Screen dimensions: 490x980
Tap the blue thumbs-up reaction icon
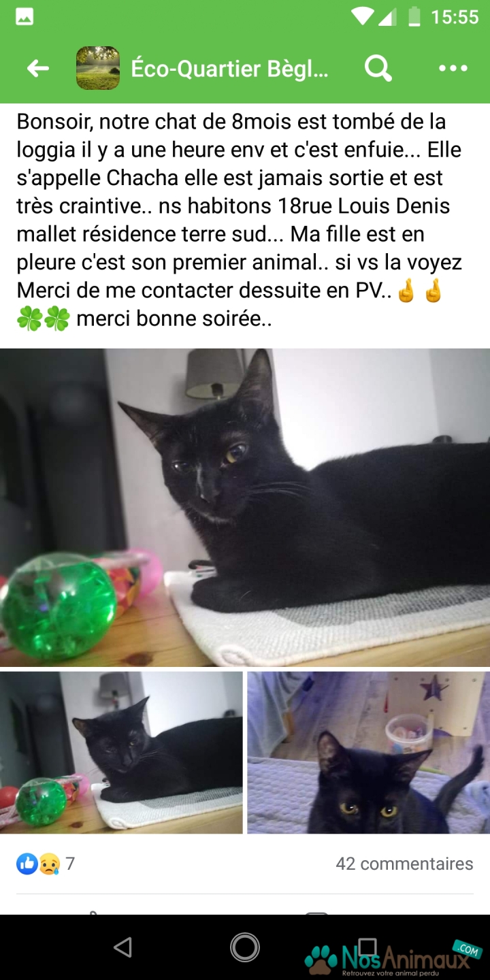[x=27, y=864]
